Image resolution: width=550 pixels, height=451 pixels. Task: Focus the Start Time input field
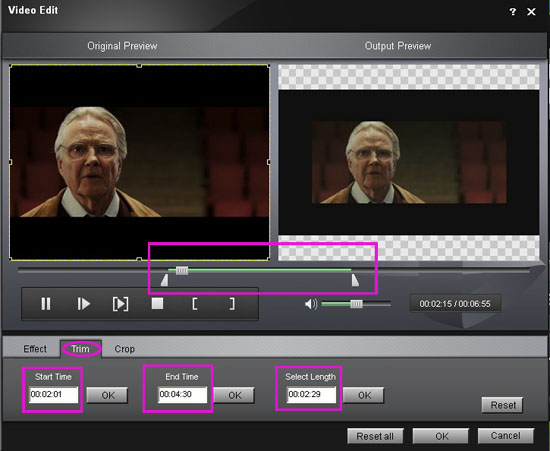coord(53,395)
